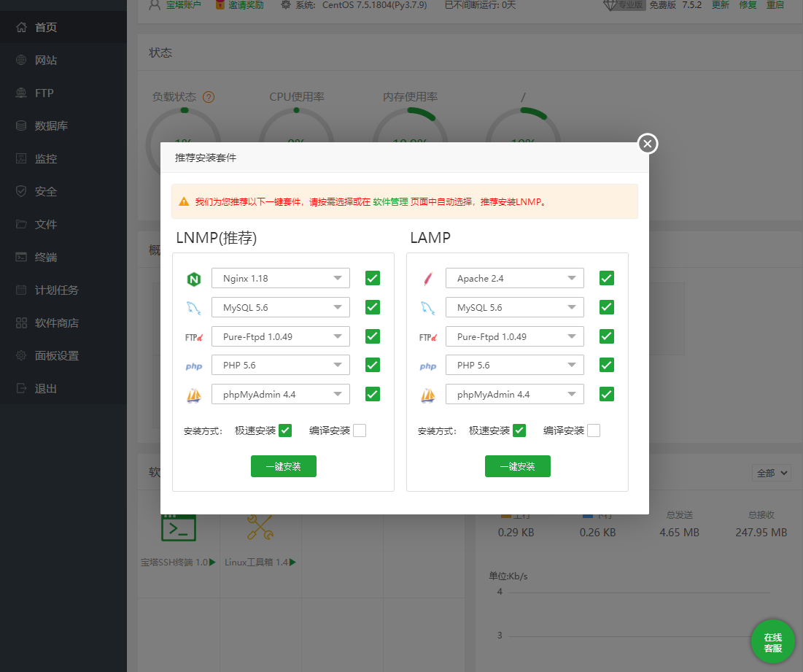Image resolution: width=803 pixels, height=672 pixels.
Task: Click the 终端 terminal icon in sidebar
Action: [21, 257]
